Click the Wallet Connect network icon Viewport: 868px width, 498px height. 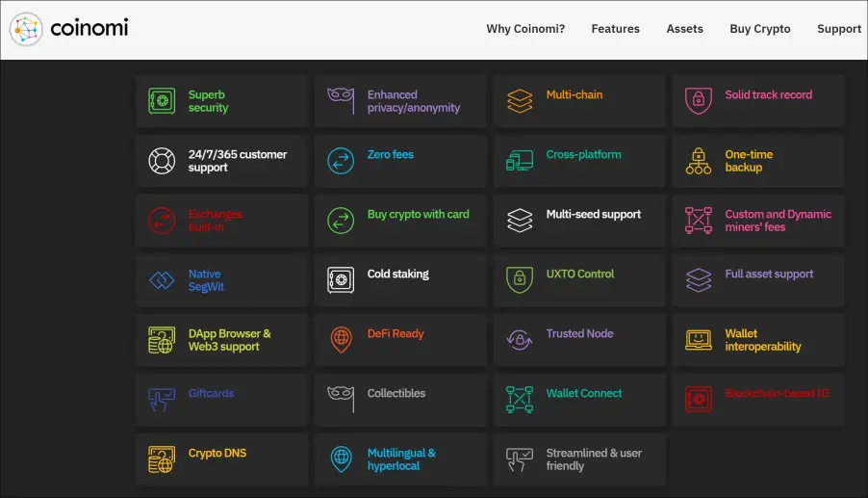tap(520, 400)
